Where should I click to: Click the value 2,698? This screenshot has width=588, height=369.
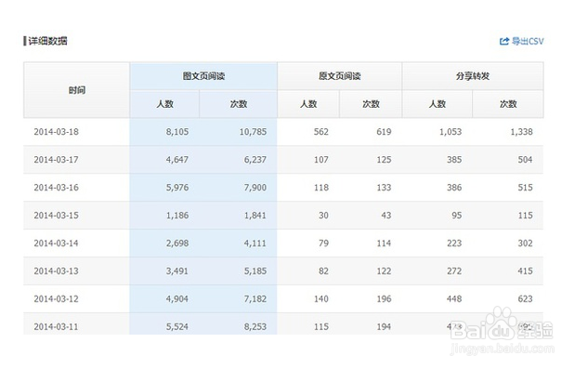[x=177, y=244]
